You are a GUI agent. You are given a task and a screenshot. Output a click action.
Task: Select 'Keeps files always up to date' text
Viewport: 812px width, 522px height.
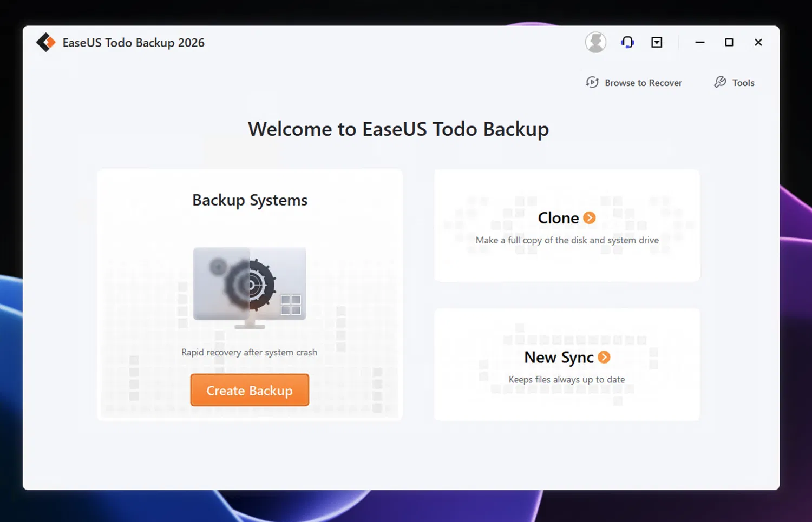[567, 380]
